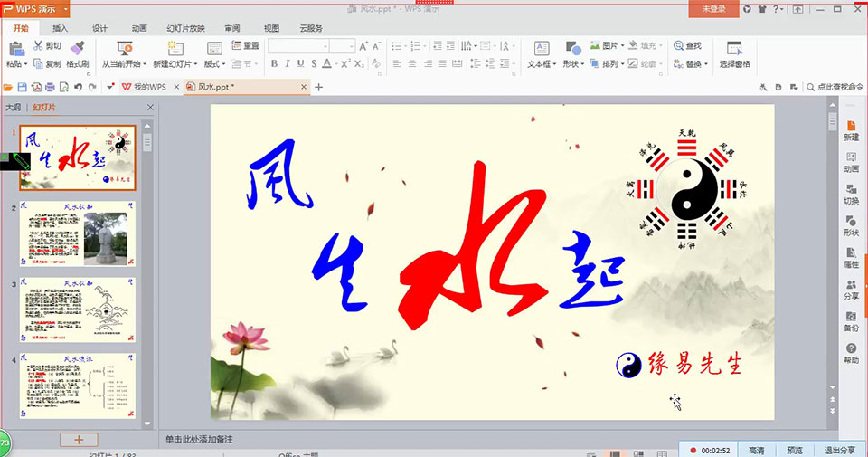This screenshot has width=868, height=457.
Task: Click Start From Current Slide (从当前开始)
Action: pyautogui.click(x=124, y=54)
